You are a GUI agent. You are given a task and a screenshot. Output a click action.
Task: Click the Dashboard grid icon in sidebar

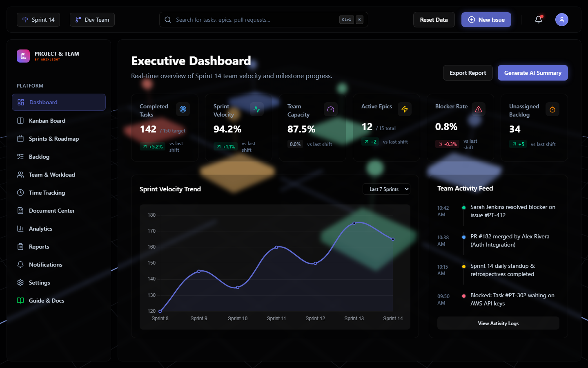pos(21,102)
